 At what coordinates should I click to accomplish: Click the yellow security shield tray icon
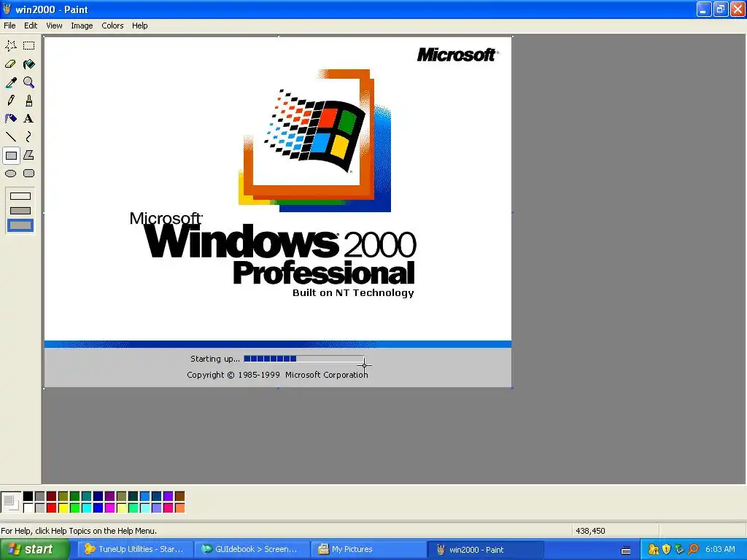667,550
